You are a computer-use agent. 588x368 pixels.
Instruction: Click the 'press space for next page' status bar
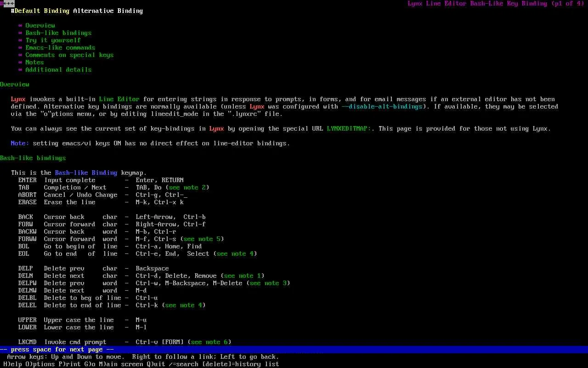click(294, 350)
